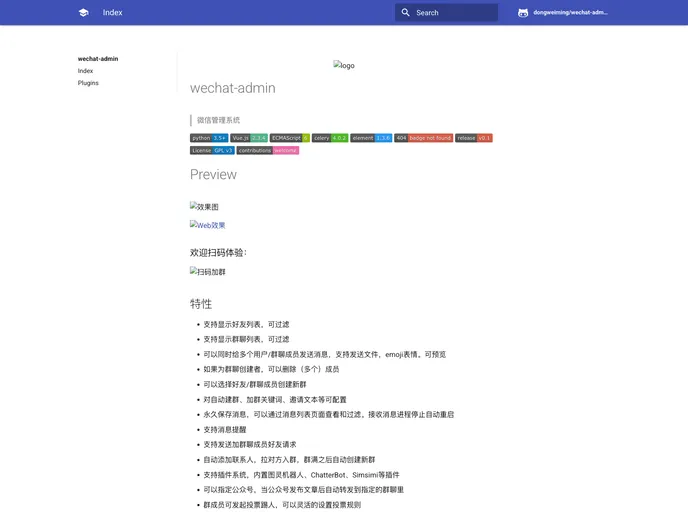Click the celery 4.0.2 badge
The width and height of the screenshot is (688, 512).
[x=330, y=138]
